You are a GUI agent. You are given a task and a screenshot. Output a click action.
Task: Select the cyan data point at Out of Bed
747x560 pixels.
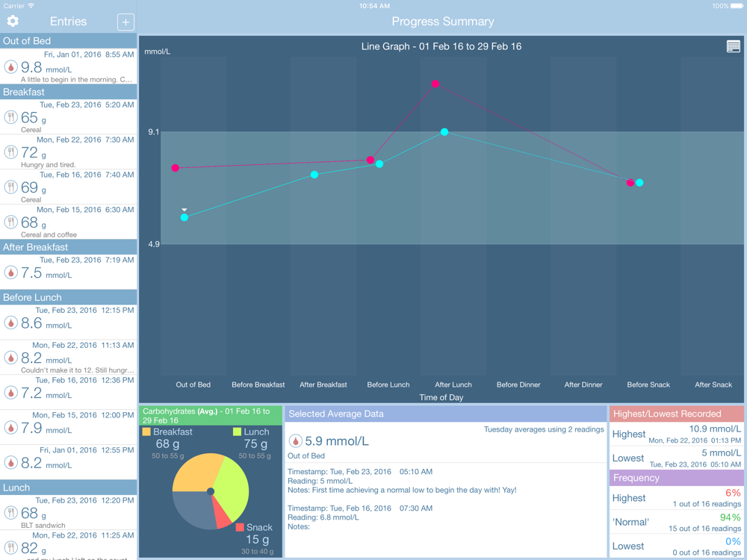click(x=185, y=217)
